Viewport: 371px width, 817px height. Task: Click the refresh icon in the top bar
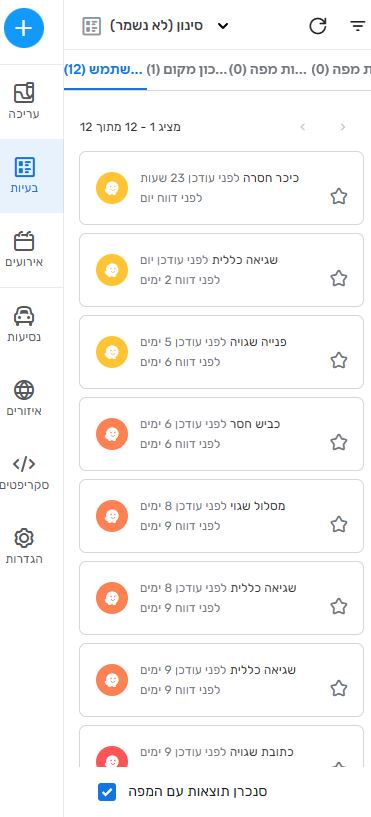pyautogui.click(x=318, y=26)
